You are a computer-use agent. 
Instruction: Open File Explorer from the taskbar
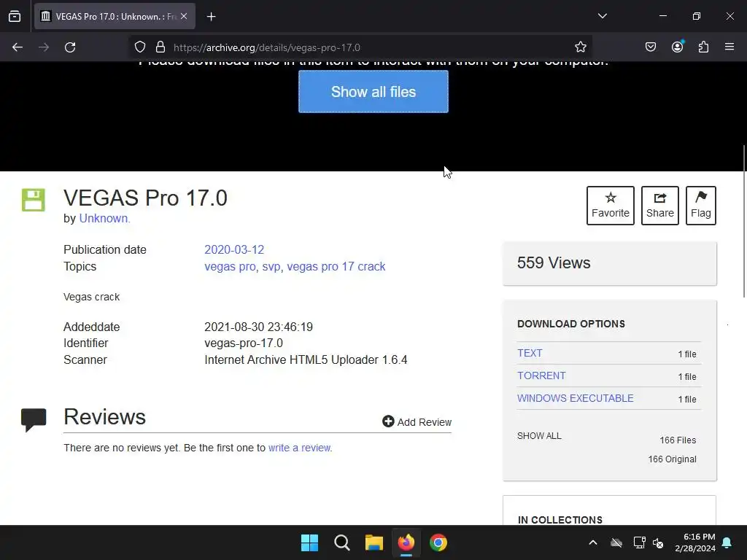(374, 542)
